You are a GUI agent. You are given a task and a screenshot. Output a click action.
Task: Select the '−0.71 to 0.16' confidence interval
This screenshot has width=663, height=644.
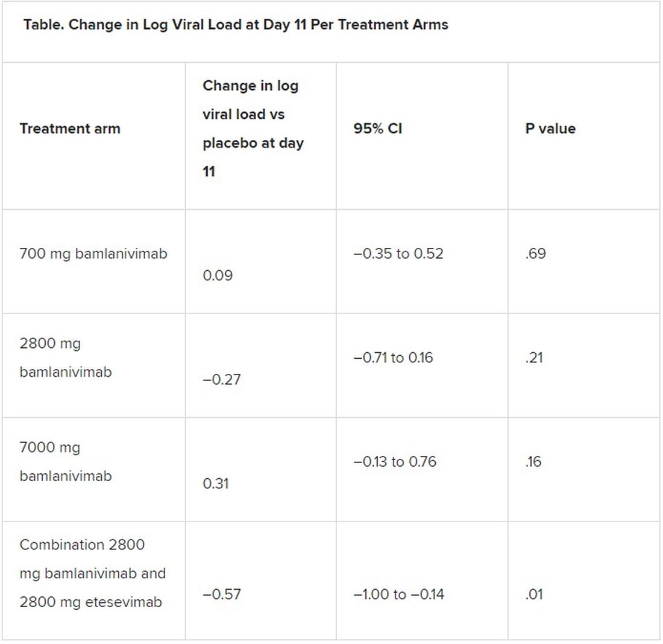(x=393, y=358)
